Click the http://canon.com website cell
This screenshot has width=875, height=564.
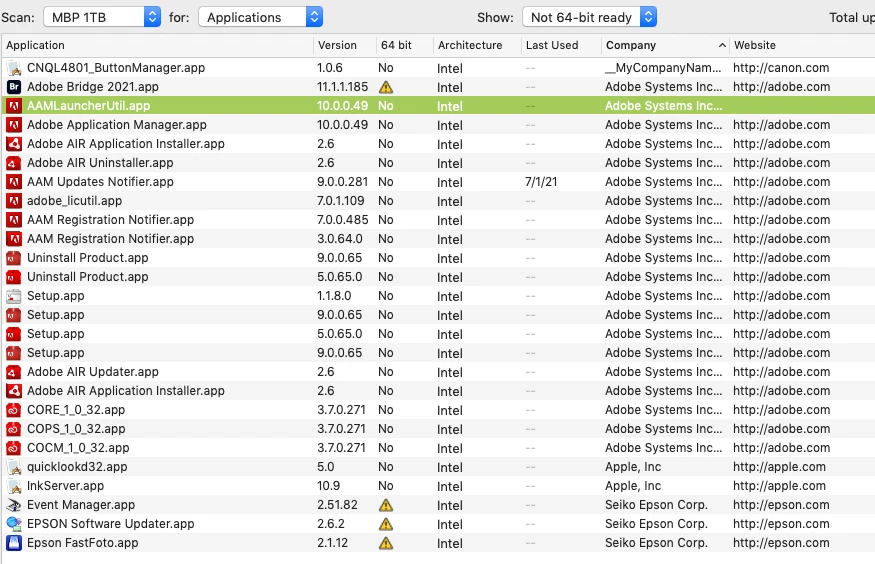tap(781, 68)
